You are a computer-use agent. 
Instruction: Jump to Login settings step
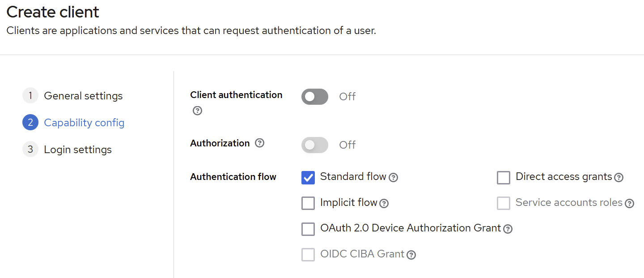[78, 150]
